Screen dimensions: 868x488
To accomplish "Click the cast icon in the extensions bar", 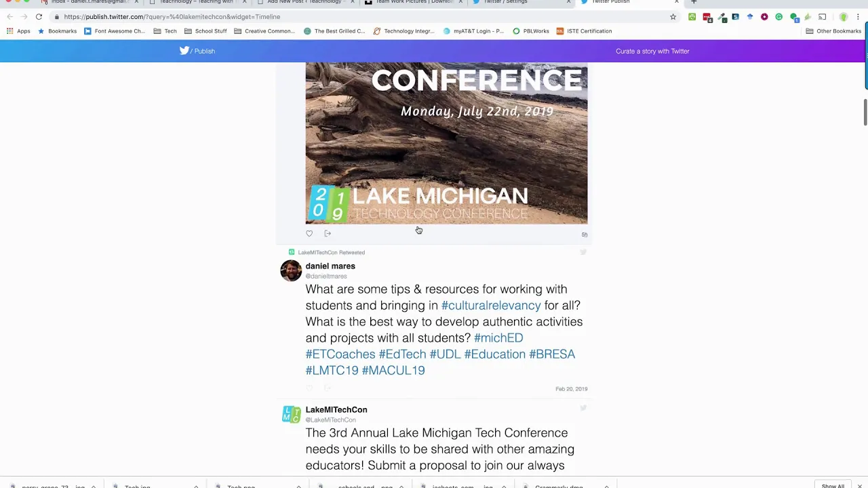I will pyautogui.click(x=822, y=17).
